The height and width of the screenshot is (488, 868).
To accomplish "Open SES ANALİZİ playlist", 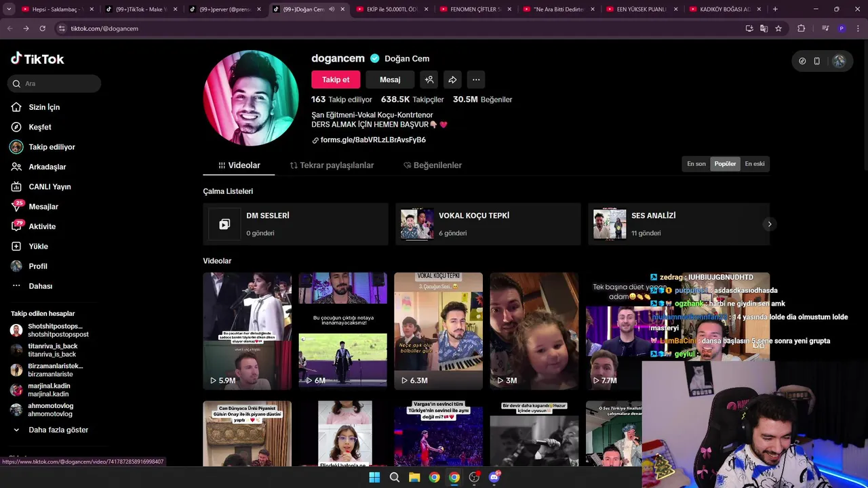I will (678, 224).
